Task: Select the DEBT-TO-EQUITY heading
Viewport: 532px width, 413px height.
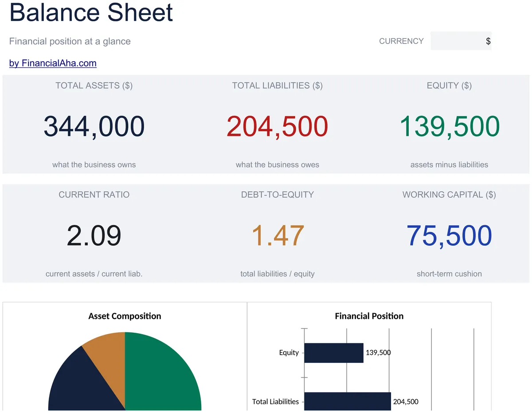Action: 278,195
